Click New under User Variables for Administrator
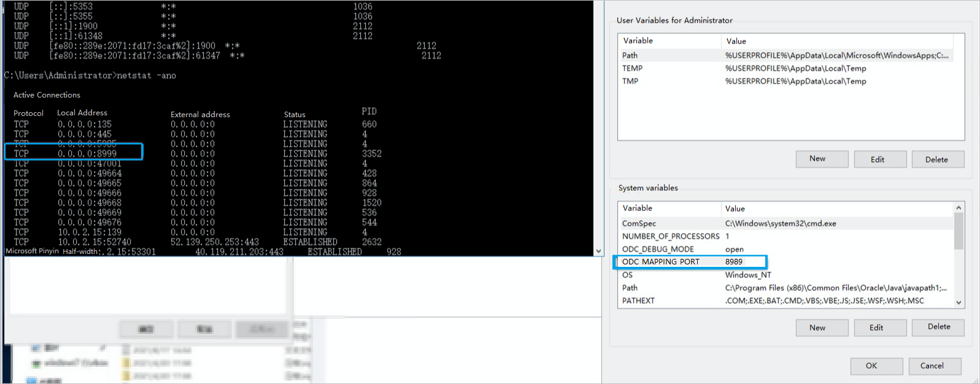Screen dimensions: 980x384 [x=822, y=159]
